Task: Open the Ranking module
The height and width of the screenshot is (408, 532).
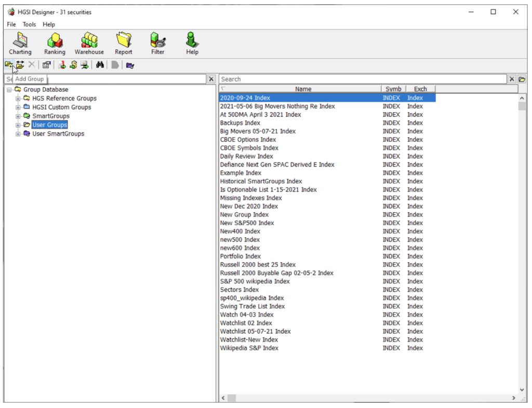Action: point(55,43)
